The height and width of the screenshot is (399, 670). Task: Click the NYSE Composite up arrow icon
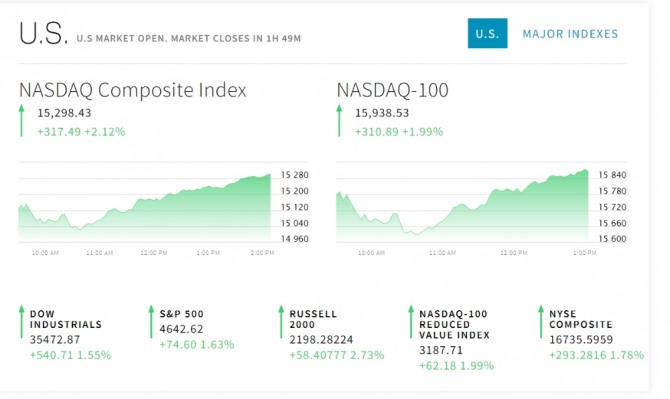(x=541, y=322)
